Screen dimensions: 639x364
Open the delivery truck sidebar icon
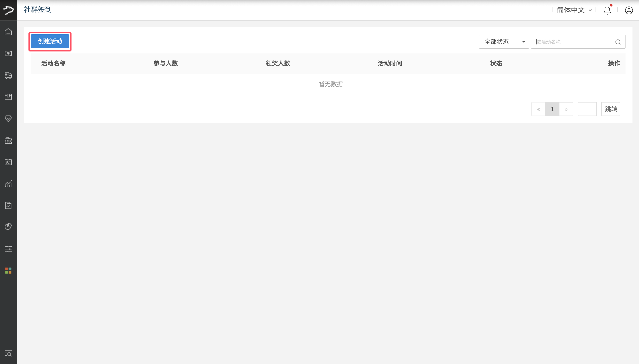click(8, 75)
